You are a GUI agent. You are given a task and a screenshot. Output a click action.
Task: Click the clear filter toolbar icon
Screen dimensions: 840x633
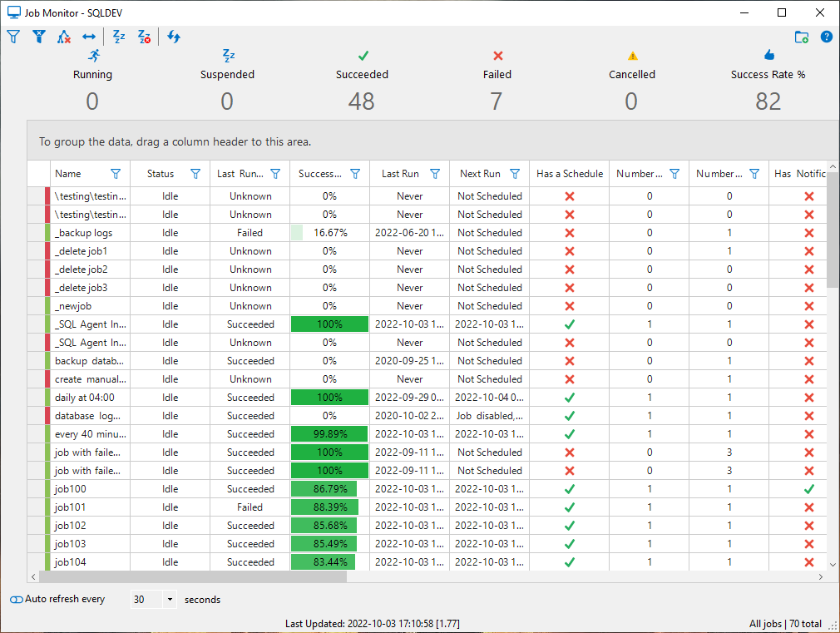click(x=38, y=37)
